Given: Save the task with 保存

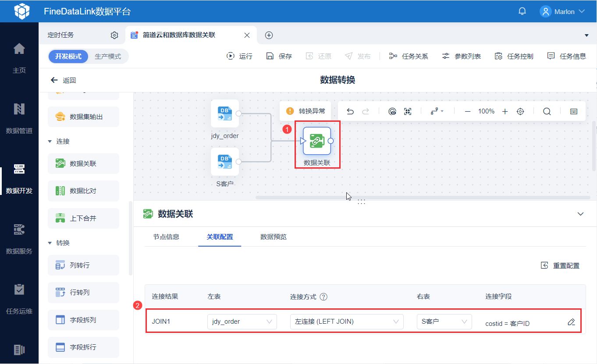Looking at the screenshot, I should (x=279, y=56).
